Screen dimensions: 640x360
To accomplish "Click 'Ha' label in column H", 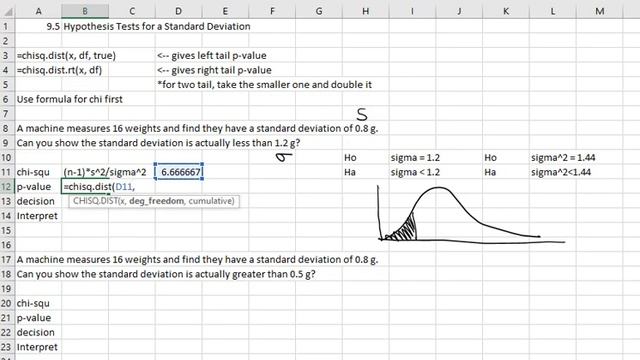I will 350,172.
